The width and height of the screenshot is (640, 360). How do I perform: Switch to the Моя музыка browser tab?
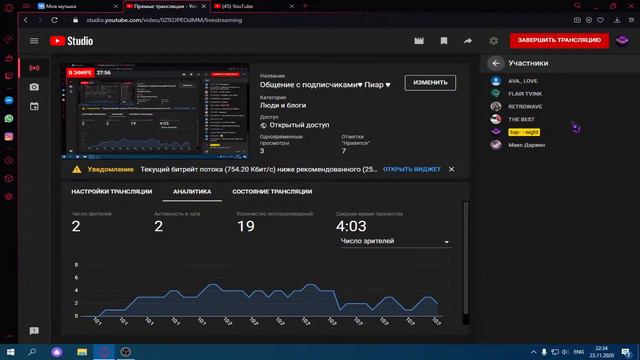(73, 6)
